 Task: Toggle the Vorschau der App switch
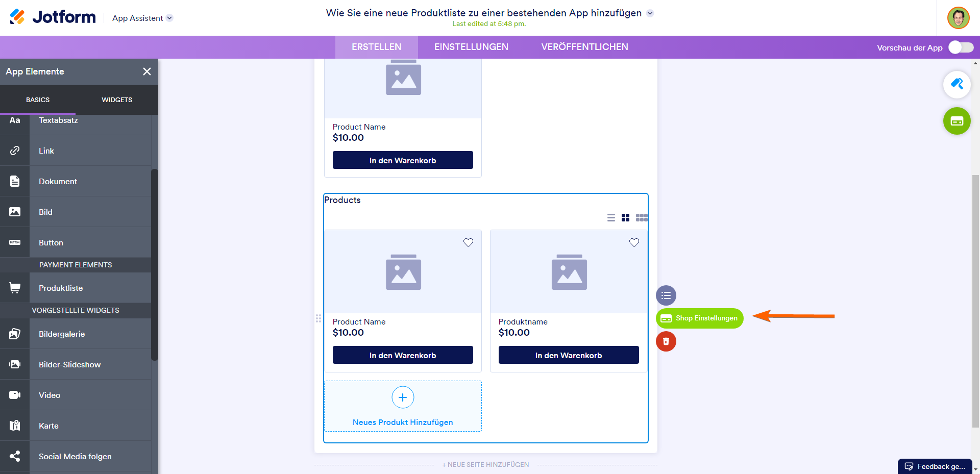(961, 47)
